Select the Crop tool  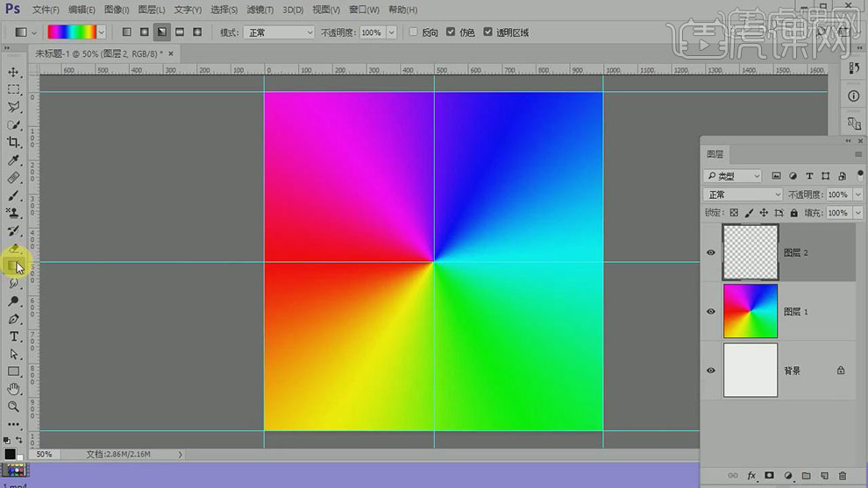click(13, 142)
